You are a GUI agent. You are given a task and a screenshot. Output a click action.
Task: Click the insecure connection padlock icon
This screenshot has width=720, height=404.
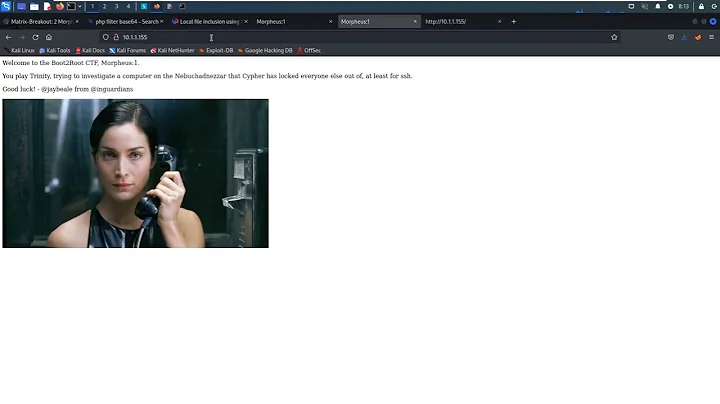point(116,37)
